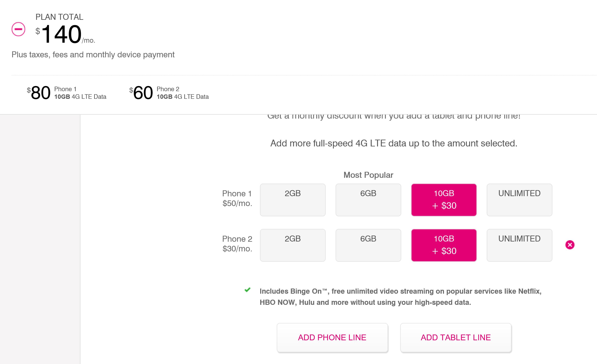
Task: Remove Phone 2 line with X icon
Action: pyautogui.click(x=570, y=245)
